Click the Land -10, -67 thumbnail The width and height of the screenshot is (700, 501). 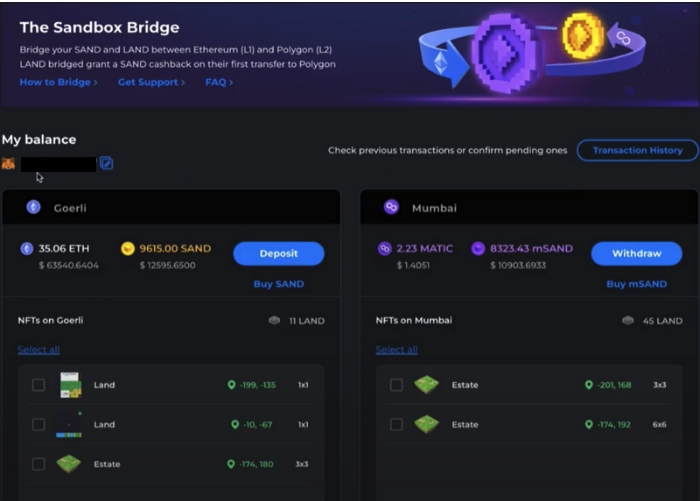click(x=69, y=424)
